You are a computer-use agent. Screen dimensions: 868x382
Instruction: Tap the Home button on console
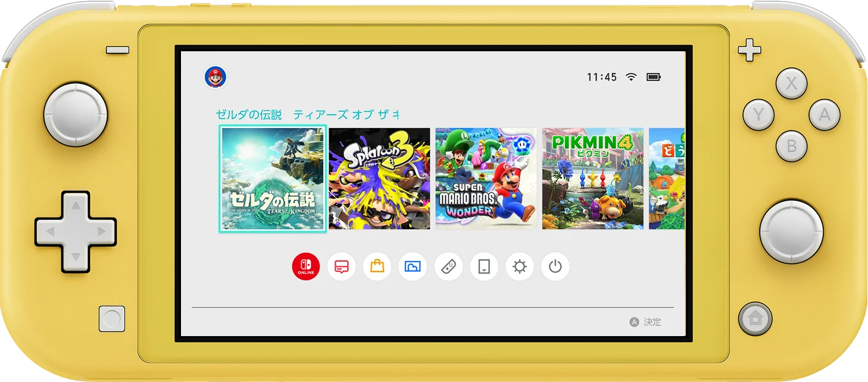click(755, 319)
